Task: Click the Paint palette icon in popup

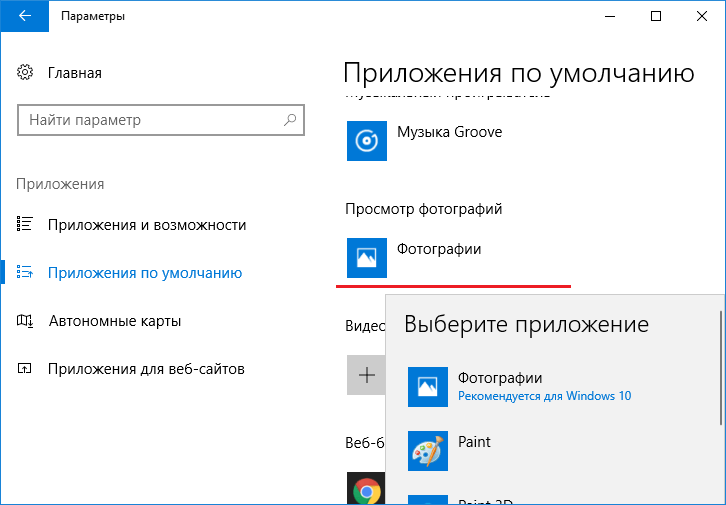Action: coord(428,451)
